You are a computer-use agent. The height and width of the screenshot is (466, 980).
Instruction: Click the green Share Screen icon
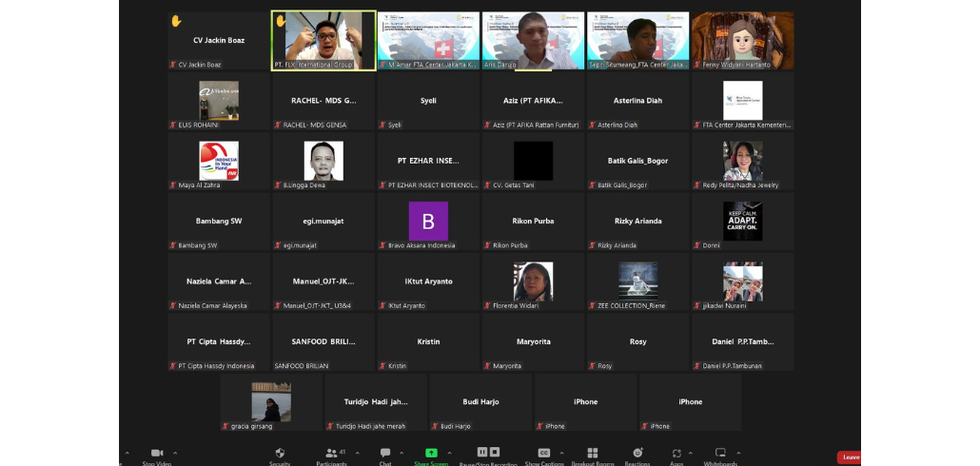pos(431,454)
